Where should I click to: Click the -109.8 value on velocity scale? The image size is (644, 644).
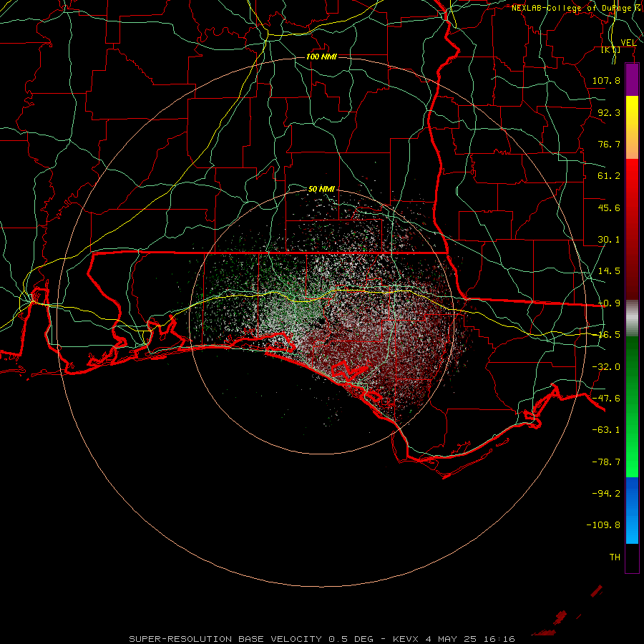[603, 525]
